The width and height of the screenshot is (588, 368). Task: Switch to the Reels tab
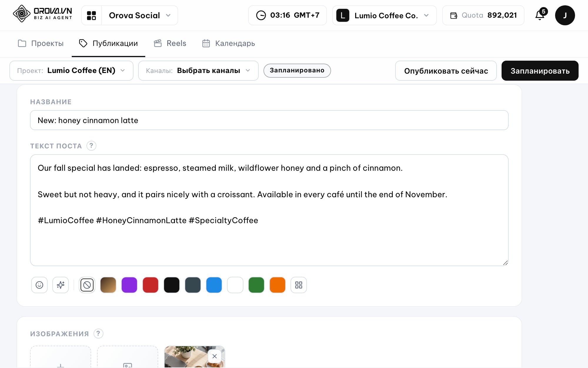170,44
